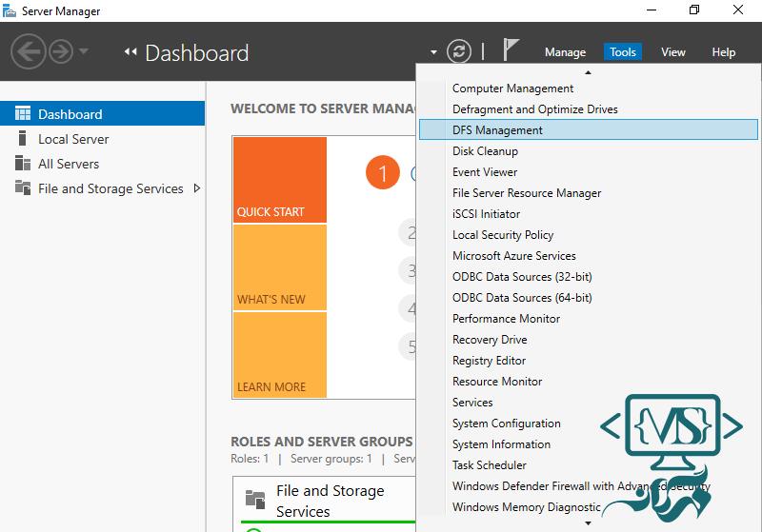Click the Server Manager title bar icon
Screen dimensions: 762x532
coord(10,10)
